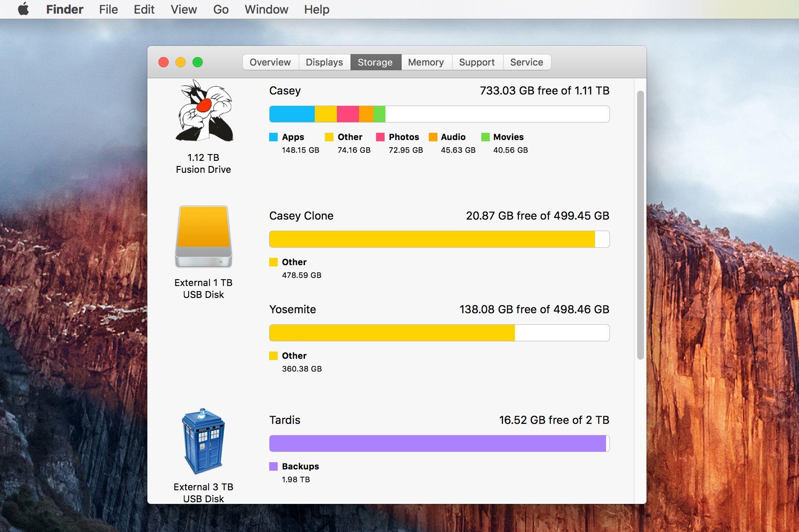Close the About This Mac window
799x532 pixels.
pyautogui.click(x=164, y=62)
